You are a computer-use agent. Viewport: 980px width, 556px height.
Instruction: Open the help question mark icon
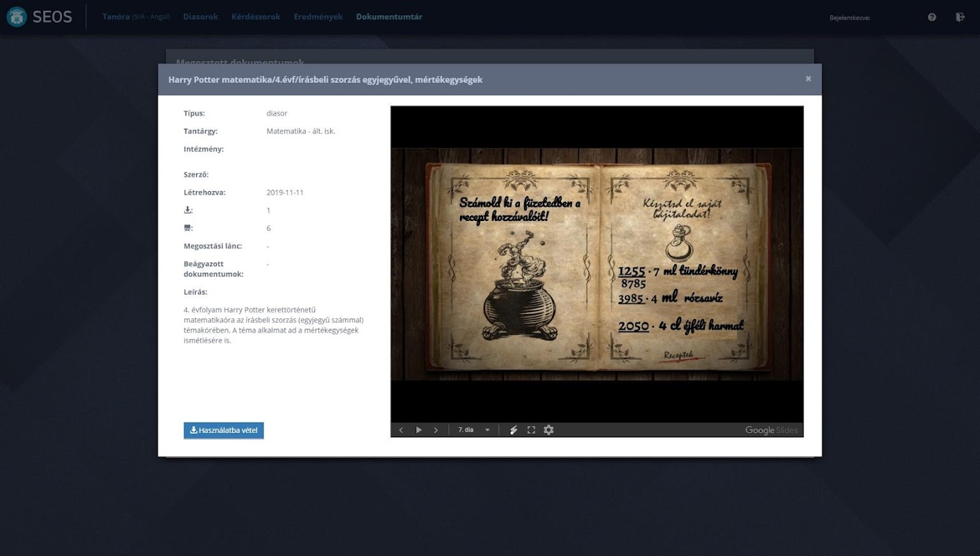coord(932,17)
